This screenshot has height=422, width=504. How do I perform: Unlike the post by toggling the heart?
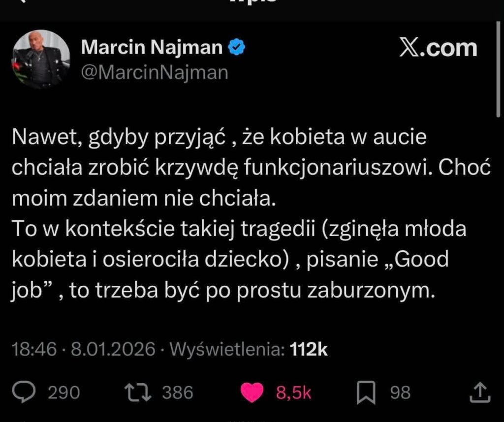[252, 391]
